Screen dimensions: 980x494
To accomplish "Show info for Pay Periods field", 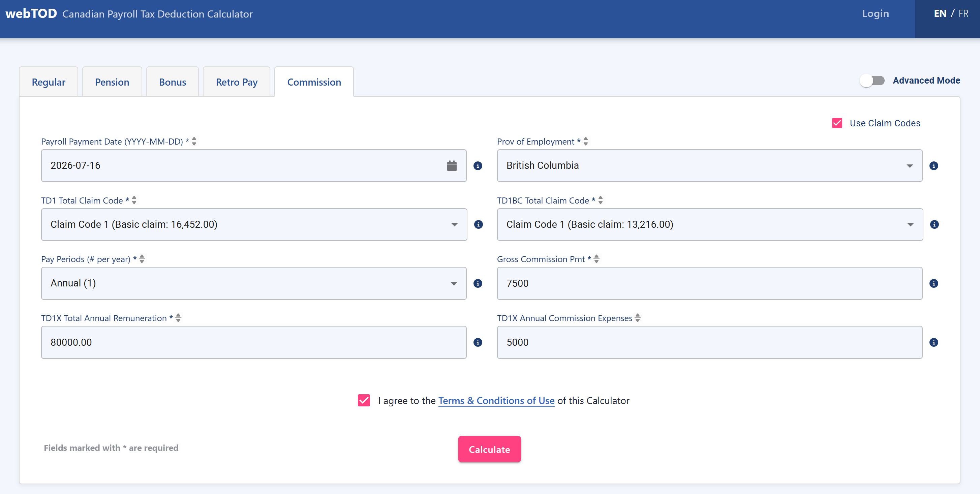I will click(x=478, y=283).
